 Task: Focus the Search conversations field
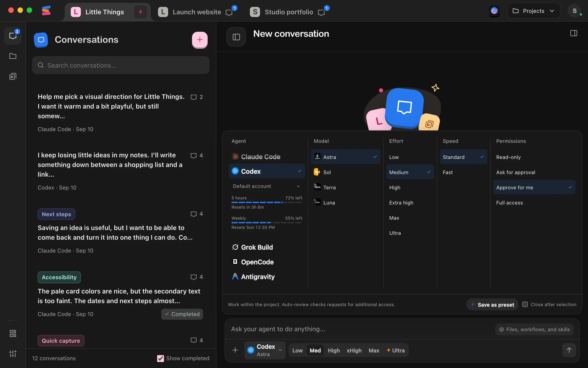[121, 65]
